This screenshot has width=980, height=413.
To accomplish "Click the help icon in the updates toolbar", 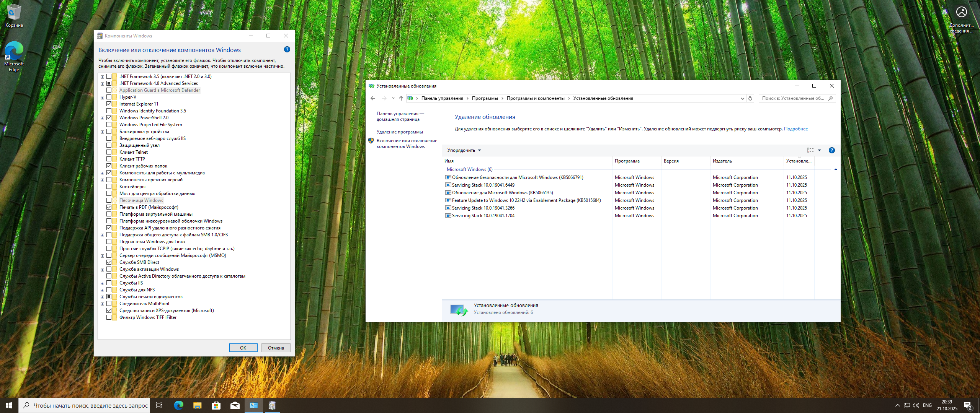I will coord(831,150).
